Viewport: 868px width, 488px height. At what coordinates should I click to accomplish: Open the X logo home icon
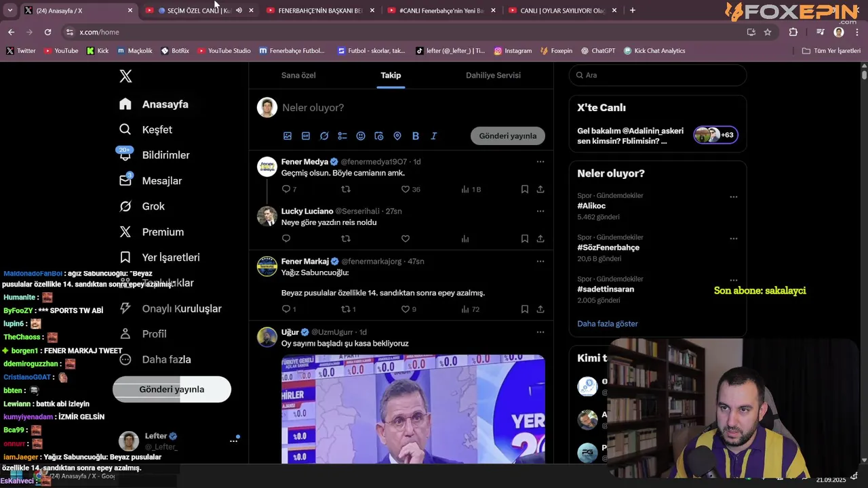coord(125,76)
